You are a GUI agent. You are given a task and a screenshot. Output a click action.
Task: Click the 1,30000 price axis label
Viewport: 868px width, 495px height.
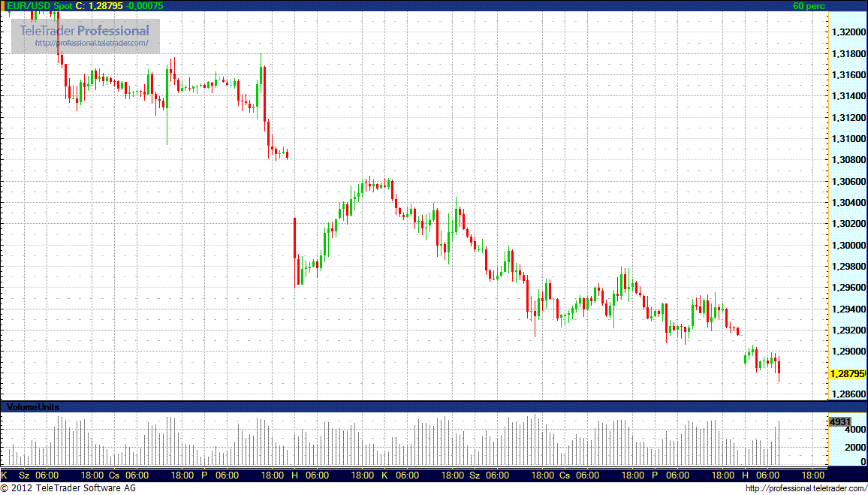tap(848, 246)
